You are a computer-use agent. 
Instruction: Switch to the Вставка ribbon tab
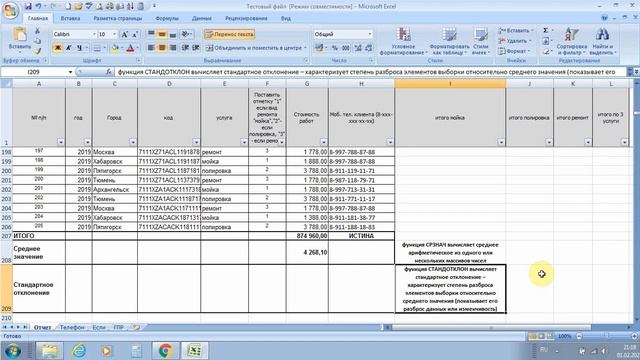(x=70, y=18)
